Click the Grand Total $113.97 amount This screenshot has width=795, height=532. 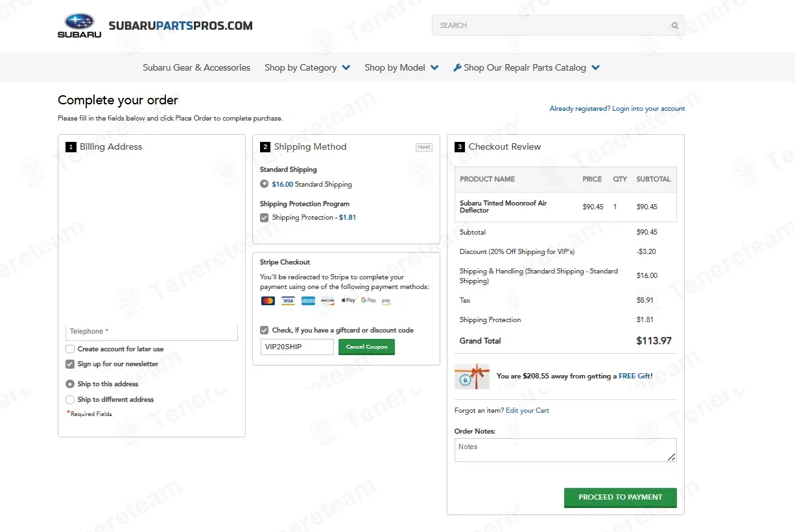pos(654,341)
